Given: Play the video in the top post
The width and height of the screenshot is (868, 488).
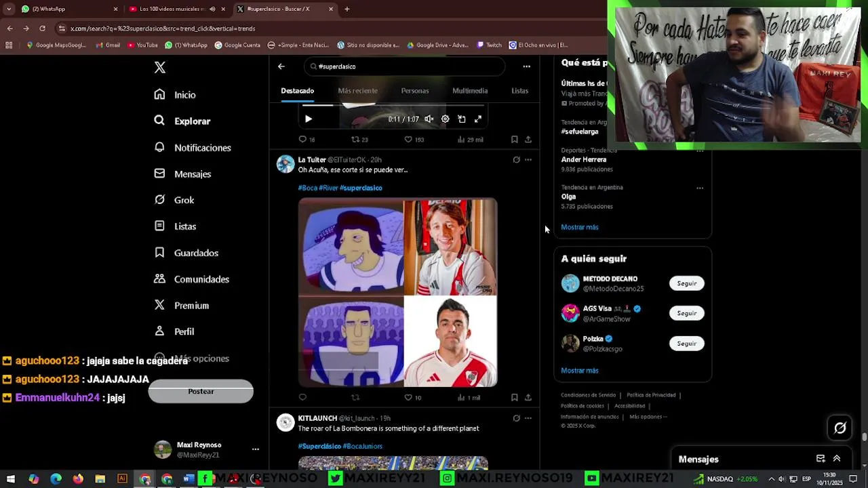Looking at the screenshot, I should pos(309,119).
